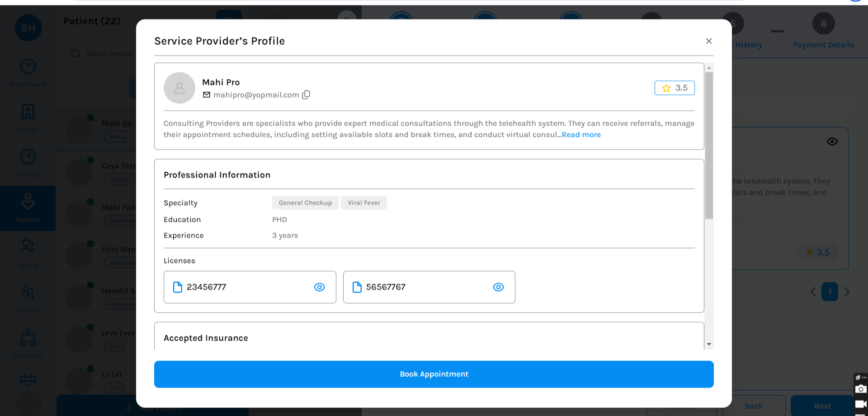This screenshot has height=416, width=868.
Task: Go to previous page with left chevron
Action: click(813, 292)
